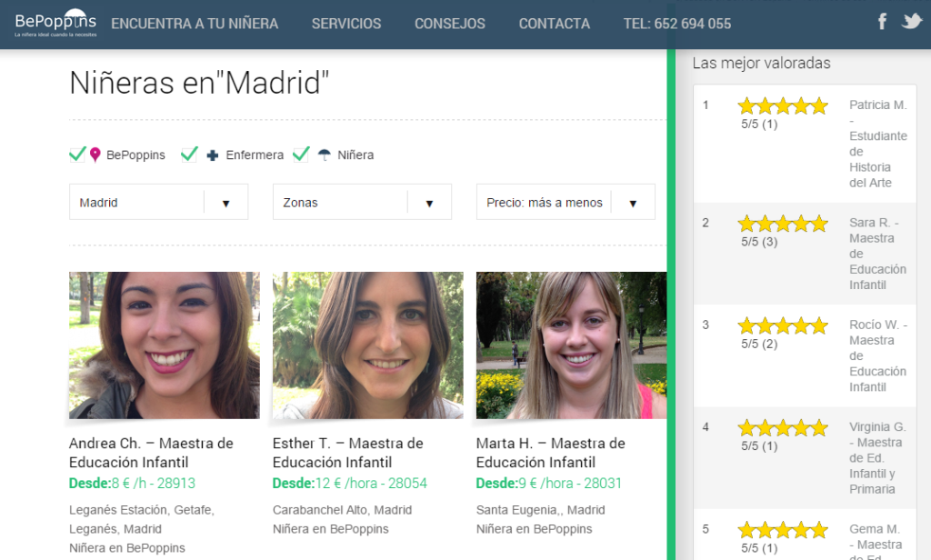Click the BePoppins logo
The height and width of the screenshot is (560, 931).
click(55, 23)
